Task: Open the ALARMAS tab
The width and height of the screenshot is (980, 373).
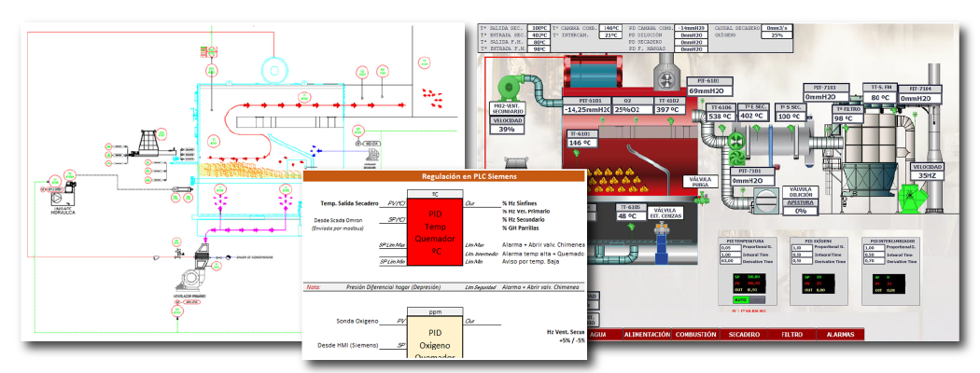Action: (840, 333)
